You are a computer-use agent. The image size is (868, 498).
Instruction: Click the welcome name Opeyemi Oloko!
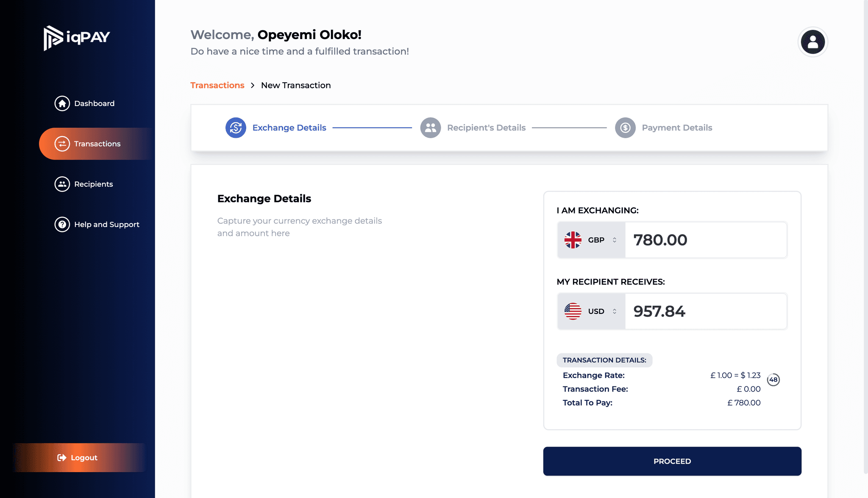coord(309,35)
